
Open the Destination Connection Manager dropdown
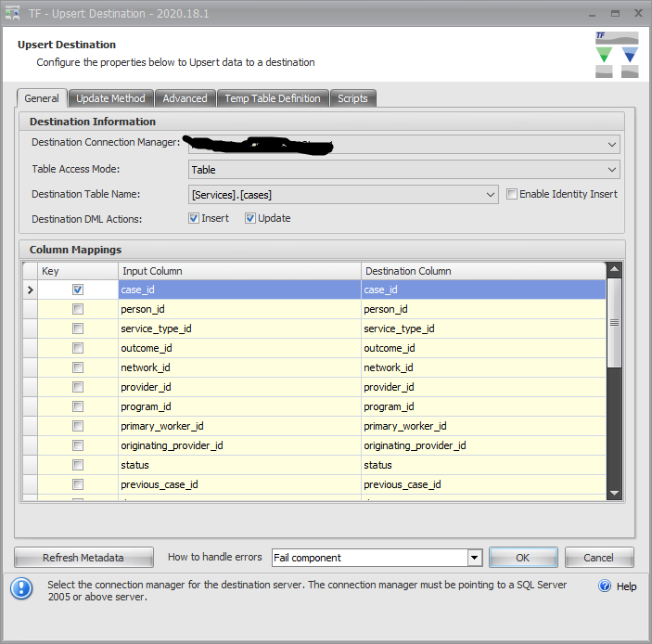[x=612, y=145]
